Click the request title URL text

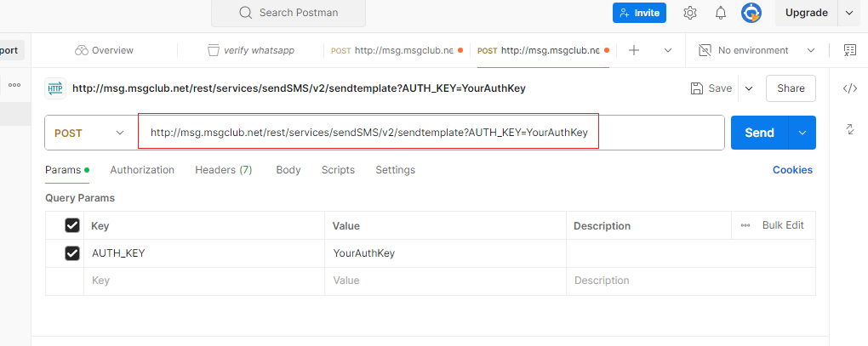(299, 88)
